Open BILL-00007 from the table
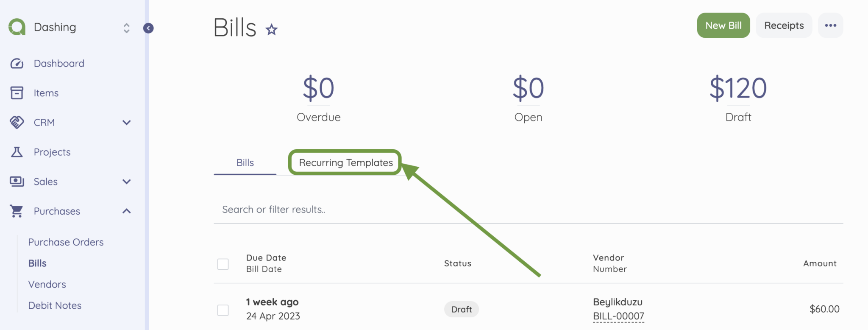 point(618,316)
